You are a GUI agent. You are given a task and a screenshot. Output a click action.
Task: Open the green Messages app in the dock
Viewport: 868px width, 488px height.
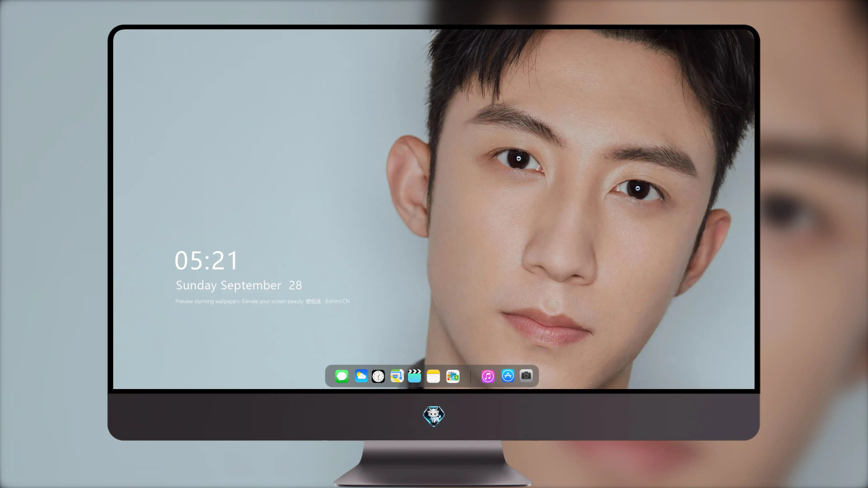click(342, 376)
